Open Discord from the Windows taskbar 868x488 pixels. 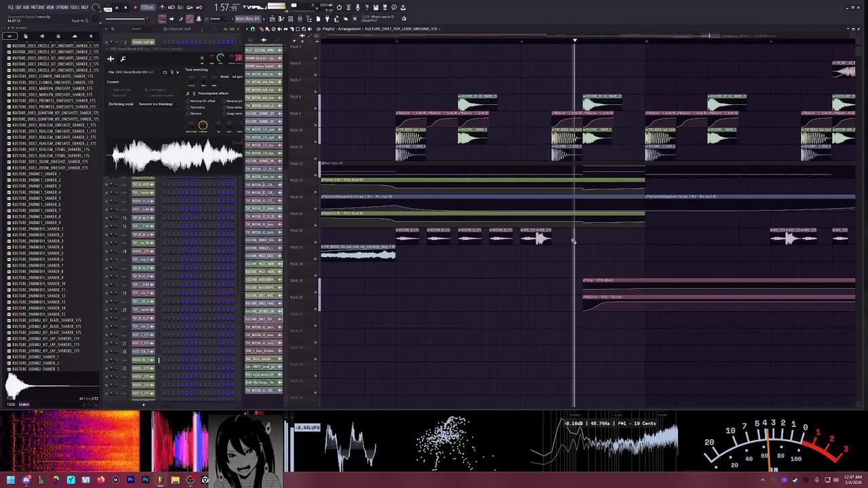[26, 480]
